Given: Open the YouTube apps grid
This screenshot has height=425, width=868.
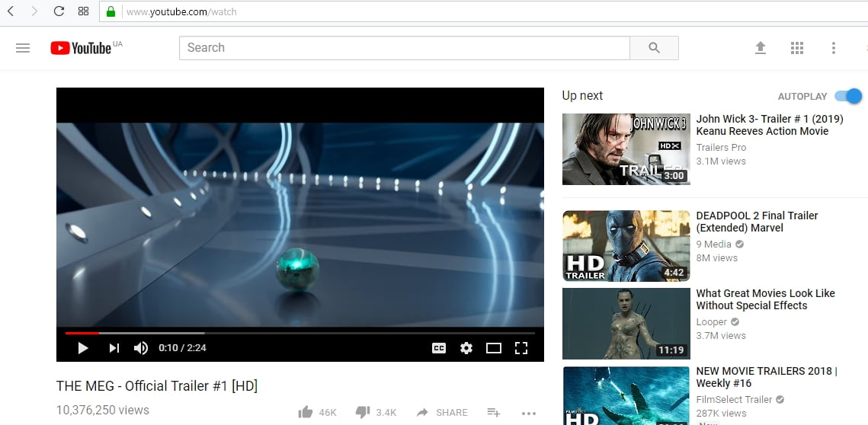Looking at the screenshot, I should [x=797, y=48].
